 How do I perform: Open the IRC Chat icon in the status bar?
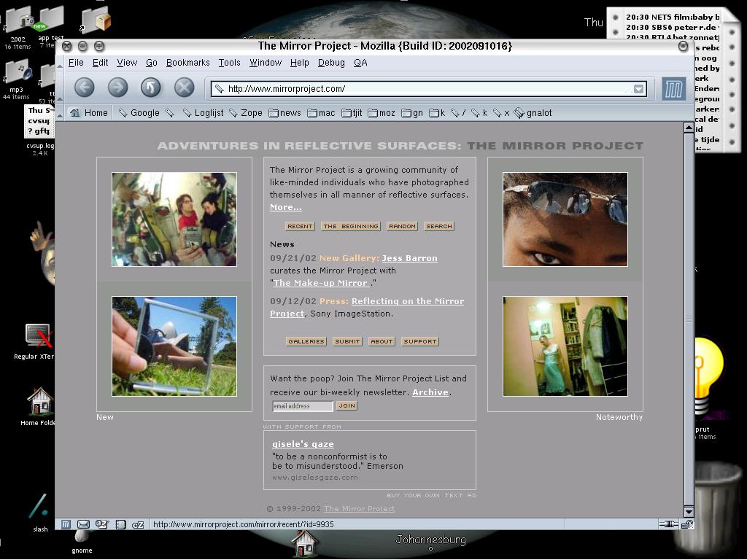(x=138, y=525)
